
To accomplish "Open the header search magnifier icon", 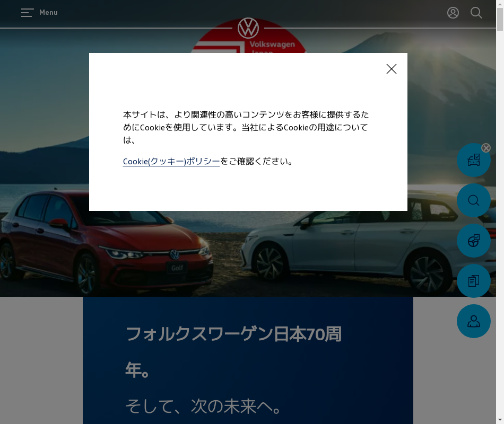I will pyautogui.click(x=476, y=13).
